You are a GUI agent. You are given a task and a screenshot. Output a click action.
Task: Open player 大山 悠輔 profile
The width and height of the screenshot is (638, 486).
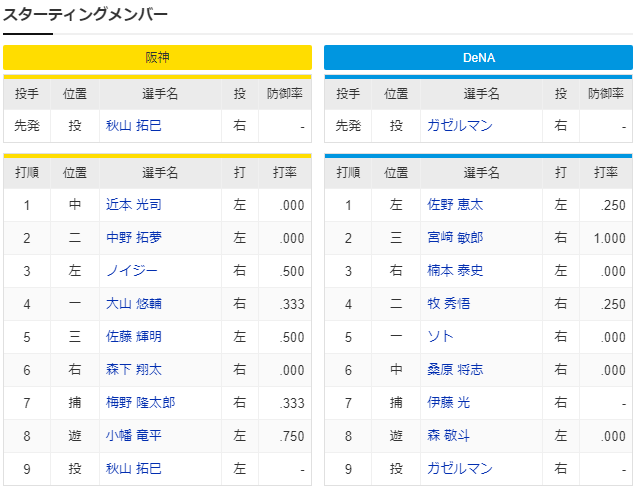pyautogui.click(x=133, y=303)
